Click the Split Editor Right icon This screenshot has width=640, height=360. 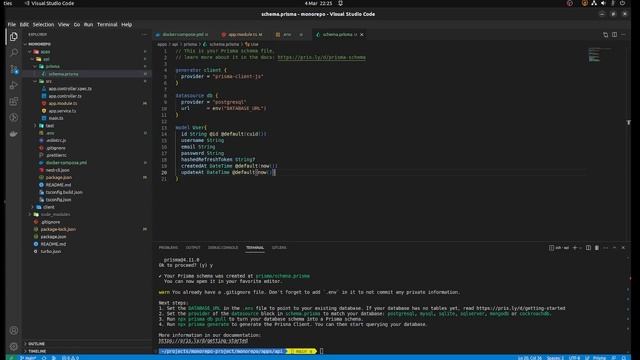(614, 35)
